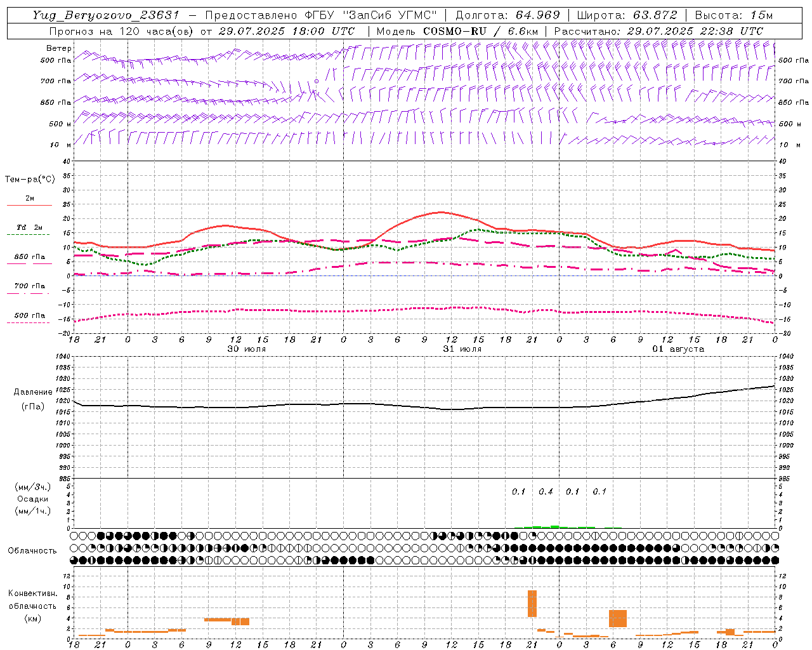Click the station title Yug_Beryozovo_23631
The image size is (812, 650).
[106, 15]
